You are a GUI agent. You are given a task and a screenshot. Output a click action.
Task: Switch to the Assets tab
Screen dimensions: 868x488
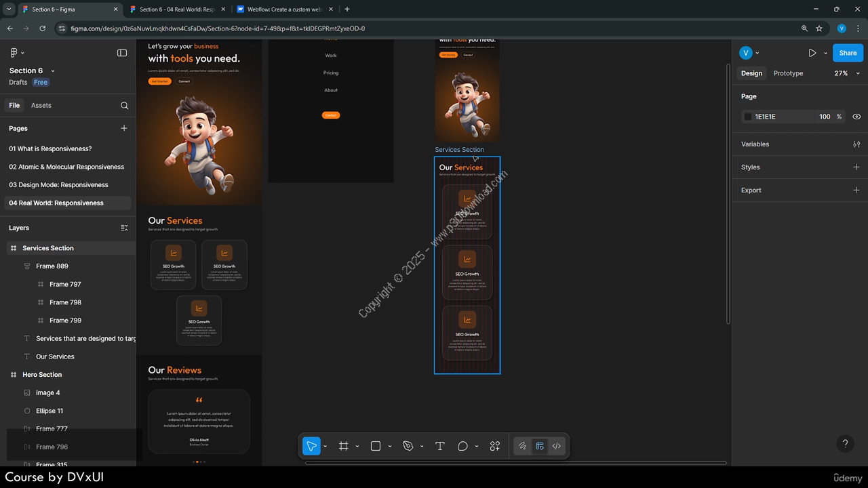41,106
